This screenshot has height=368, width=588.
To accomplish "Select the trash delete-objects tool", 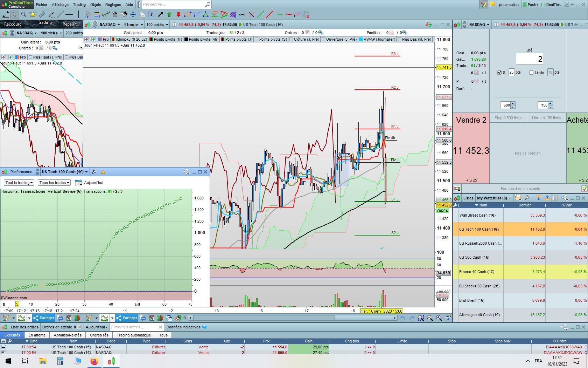I will pos(115,14).
